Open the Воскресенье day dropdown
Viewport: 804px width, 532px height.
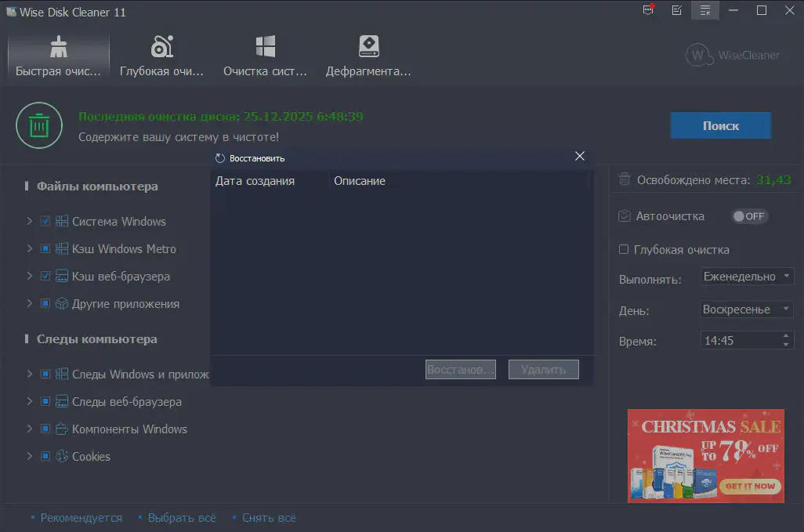[747, 309]
